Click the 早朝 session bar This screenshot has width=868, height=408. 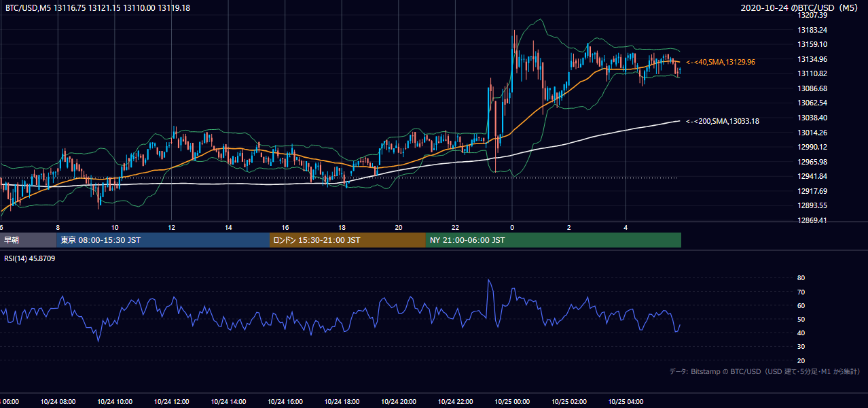click(x=29, y=240)
